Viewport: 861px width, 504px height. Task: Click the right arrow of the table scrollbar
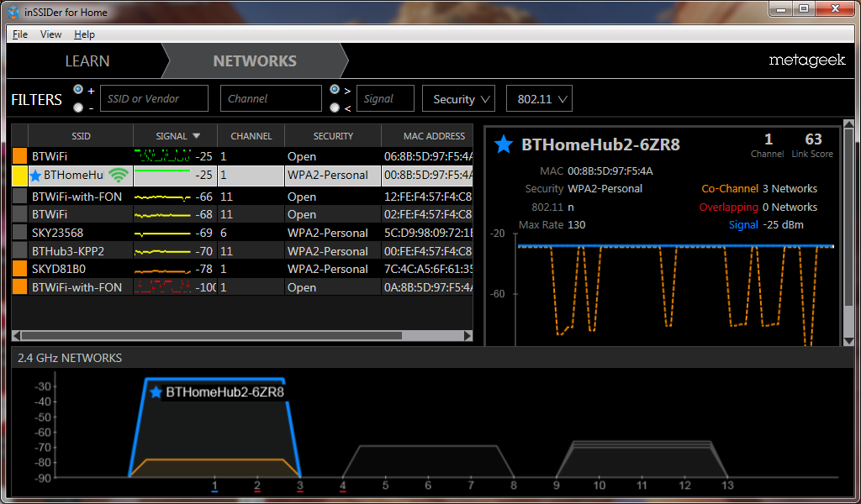[467, 335]
